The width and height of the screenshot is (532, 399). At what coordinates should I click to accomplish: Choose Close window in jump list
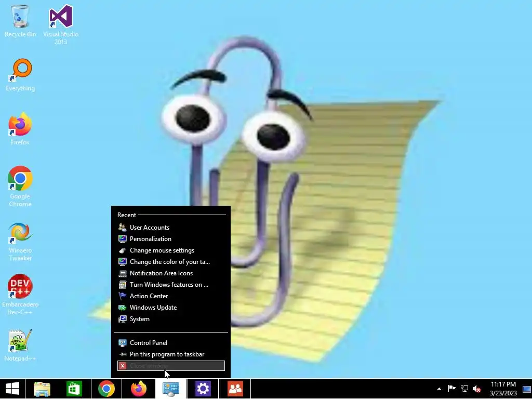point(171,366)
